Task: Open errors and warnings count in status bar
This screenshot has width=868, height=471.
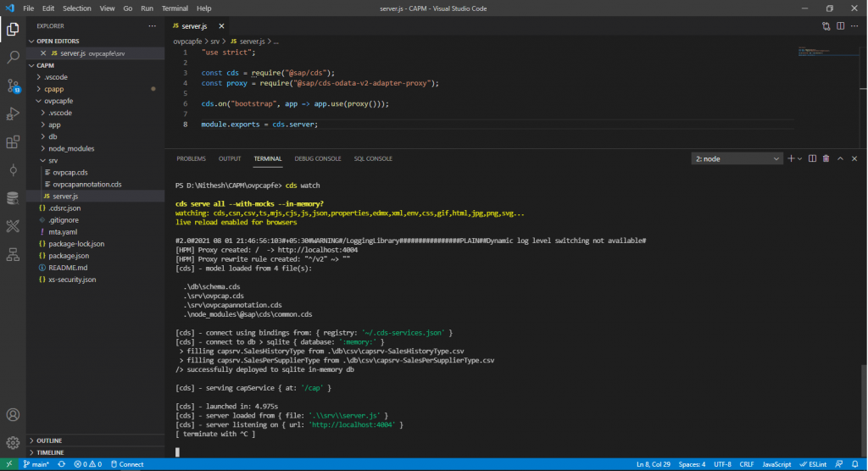Action: pos(88,464)
